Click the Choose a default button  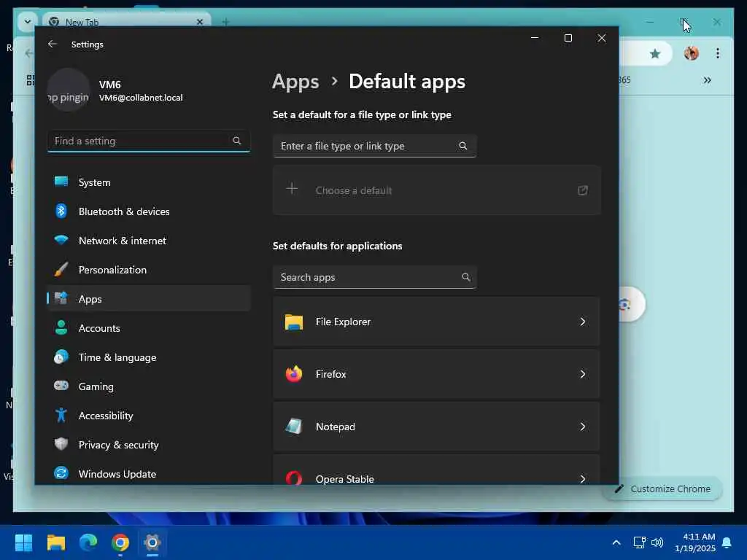[436, 190]
